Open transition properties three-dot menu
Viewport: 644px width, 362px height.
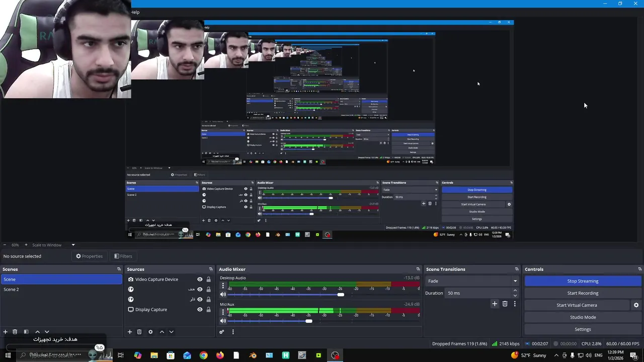[x=515, y=304]
